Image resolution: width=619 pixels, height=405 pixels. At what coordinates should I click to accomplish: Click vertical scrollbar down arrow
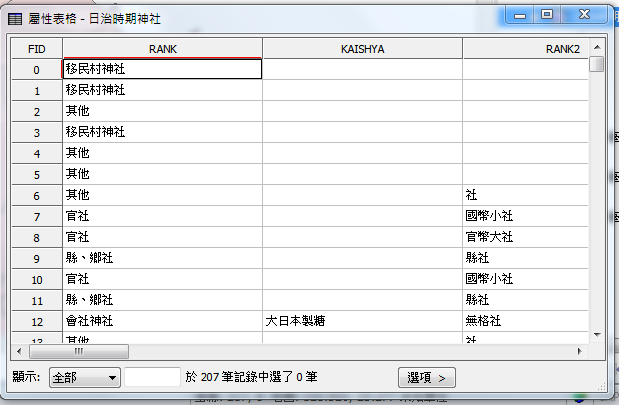[597, 335]
